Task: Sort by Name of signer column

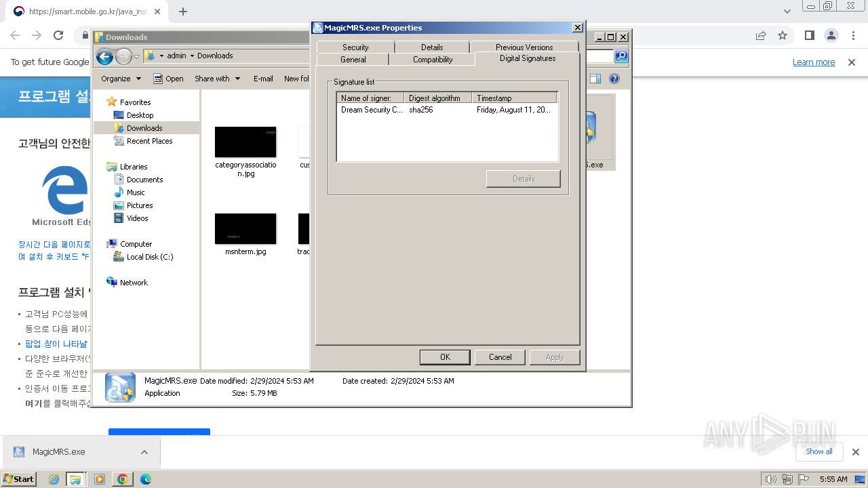Action: (370, 98)
